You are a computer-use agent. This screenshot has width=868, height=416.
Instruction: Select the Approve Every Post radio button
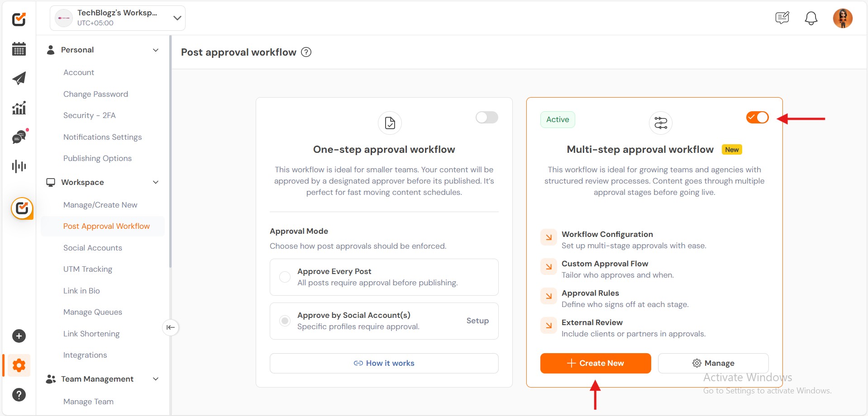tap(285, 277)
